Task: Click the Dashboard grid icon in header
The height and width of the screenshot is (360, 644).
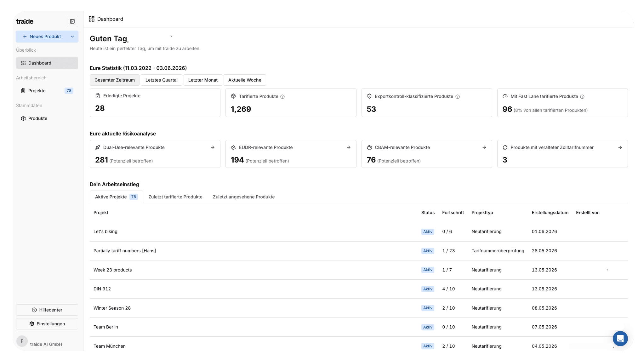Action: coord(92,19)
